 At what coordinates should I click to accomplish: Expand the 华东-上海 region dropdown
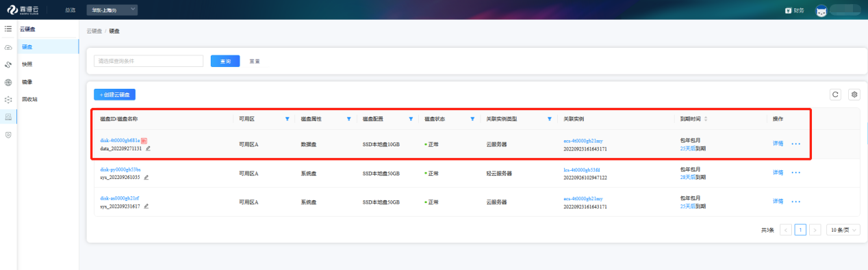click(x=112, y=10)
